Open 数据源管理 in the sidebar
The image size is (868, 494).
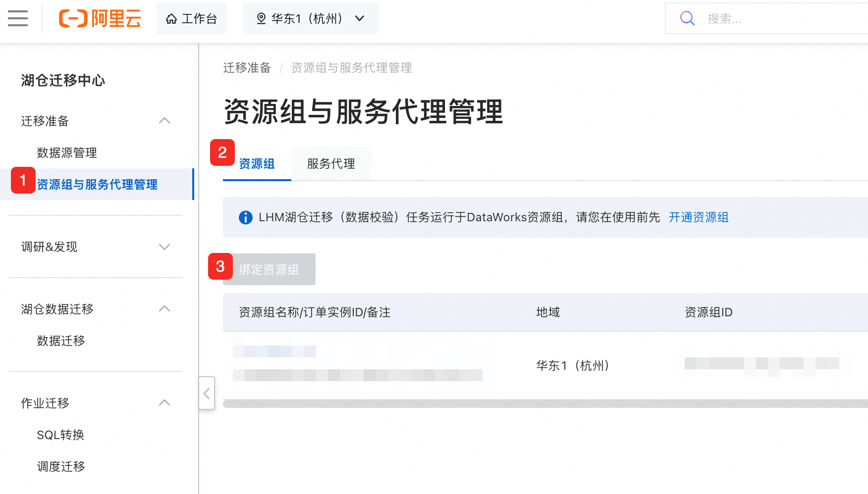coord(67,152)
